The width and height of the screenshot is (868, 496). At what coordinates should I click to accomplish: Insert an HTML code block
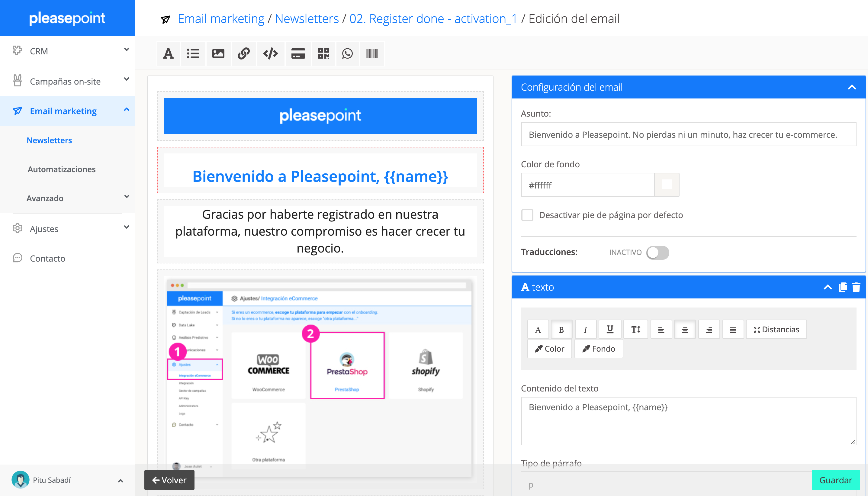coord(270,53)
